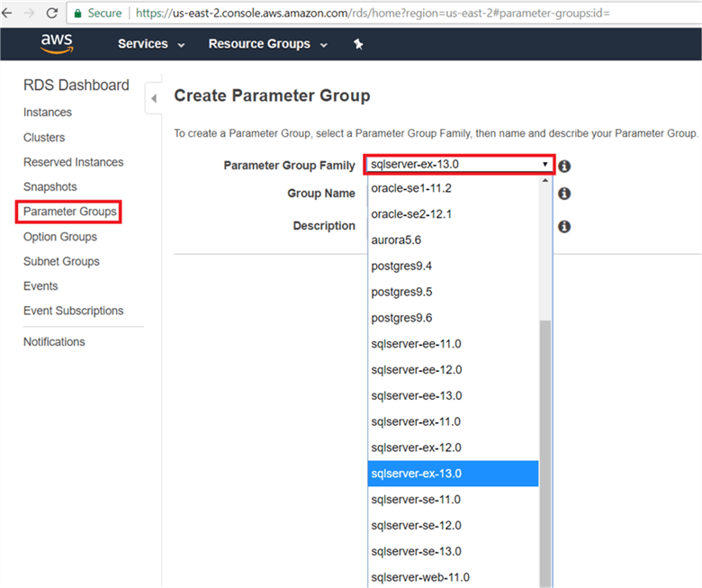
Task: Choose postgres9.4 family
Action: (x=453, y=266)
